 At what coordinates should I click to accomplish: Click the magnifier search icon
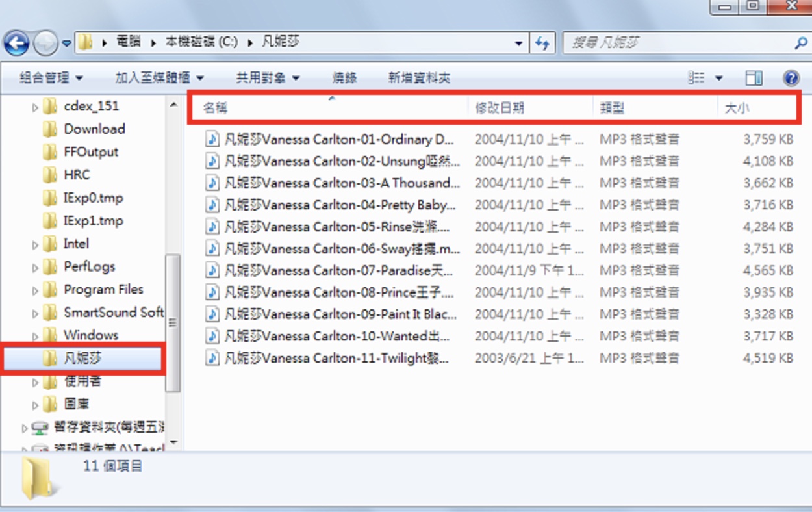(x=800, y=44)
